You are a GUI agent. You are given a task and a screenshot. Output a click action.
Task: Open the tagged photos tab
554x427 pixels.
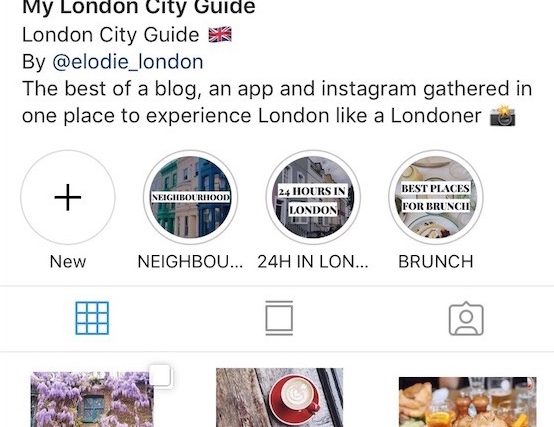click(x=466, y=318)
